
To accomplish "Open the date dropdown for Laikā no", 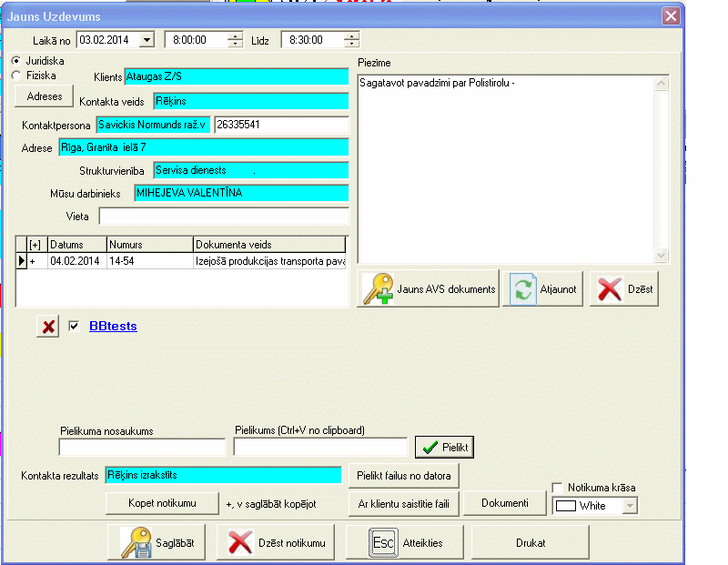I will click(147, 40).
